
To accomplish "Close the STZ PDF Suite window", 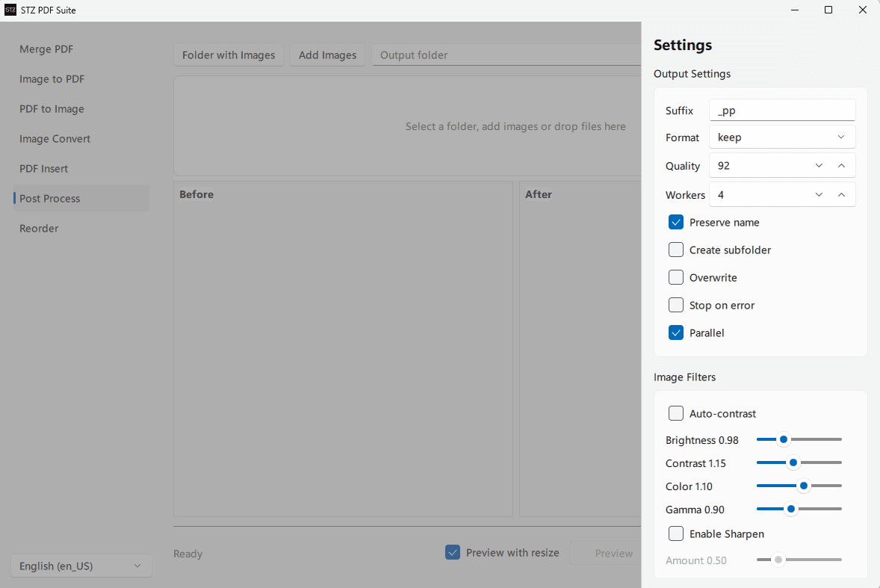I will pyautogui.click(x=863, y=10).
